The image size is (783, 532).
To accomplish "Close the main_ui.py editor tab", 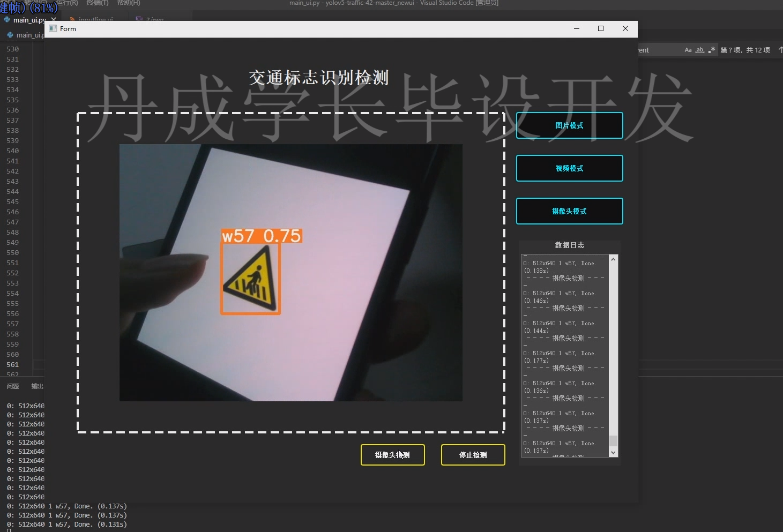I will click(54, 20).
